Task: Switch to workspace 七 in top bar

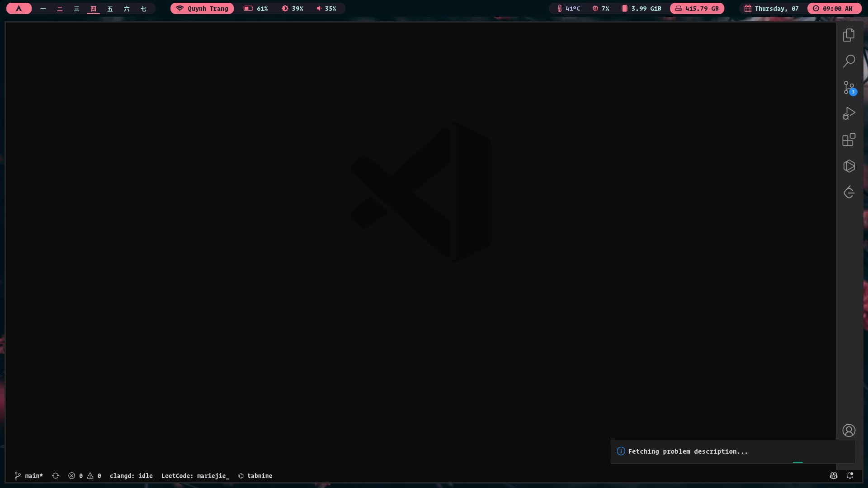Action: 143,9
